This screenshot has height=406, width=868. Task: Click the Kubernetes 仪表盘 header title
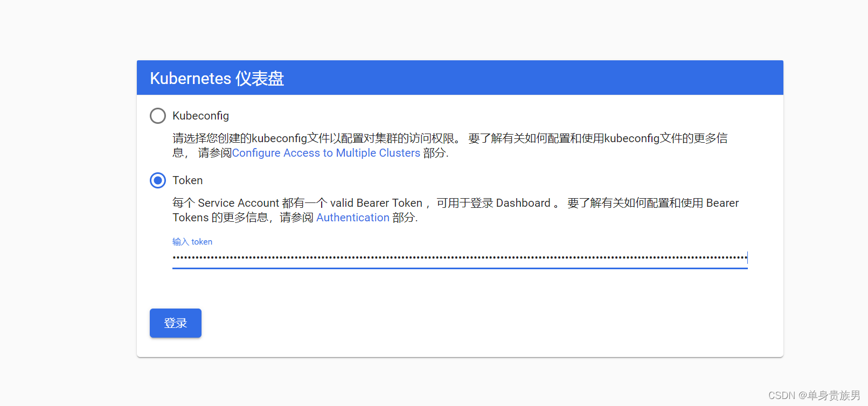point(217,79)
